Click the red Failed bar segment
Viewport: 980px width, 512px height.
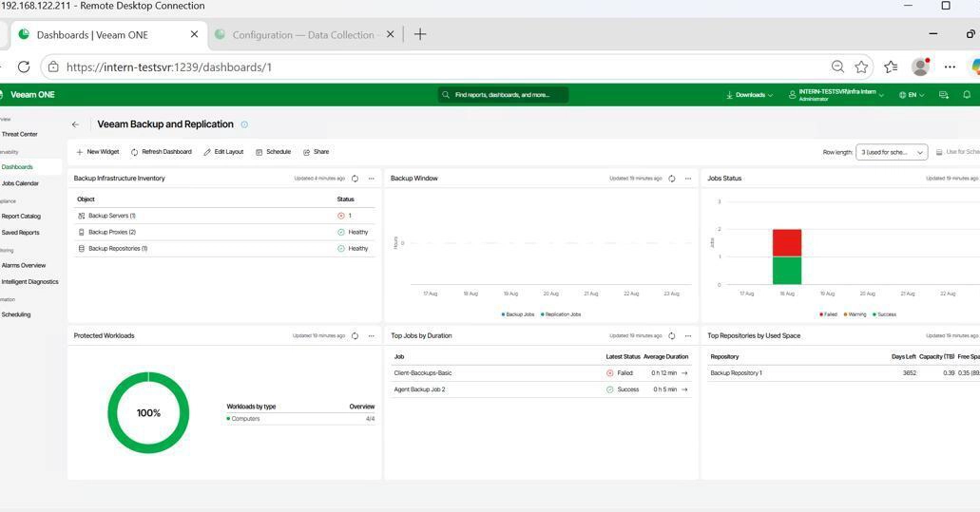coord(787,243)
